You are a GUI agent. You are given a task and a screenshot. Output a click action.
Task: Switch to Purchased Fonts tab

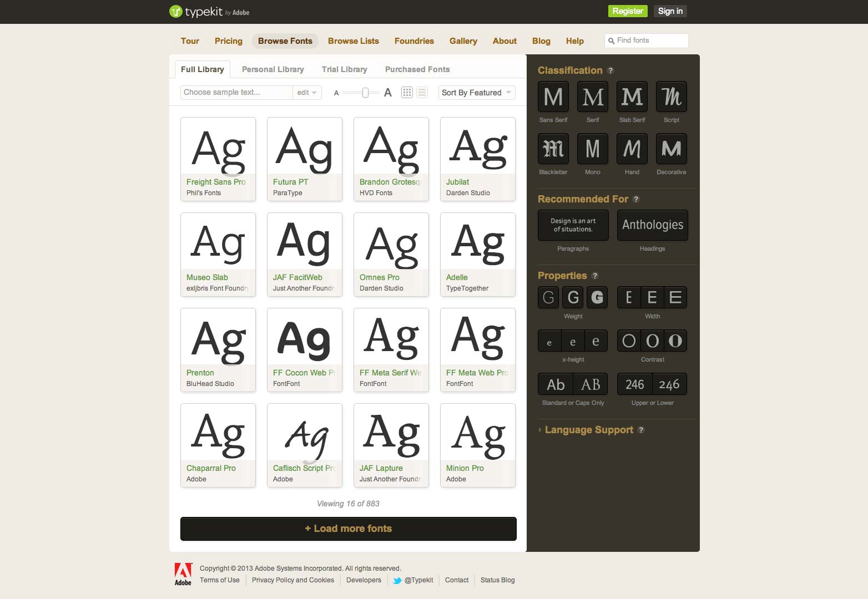pyautogui.click(x=417, y=69)
